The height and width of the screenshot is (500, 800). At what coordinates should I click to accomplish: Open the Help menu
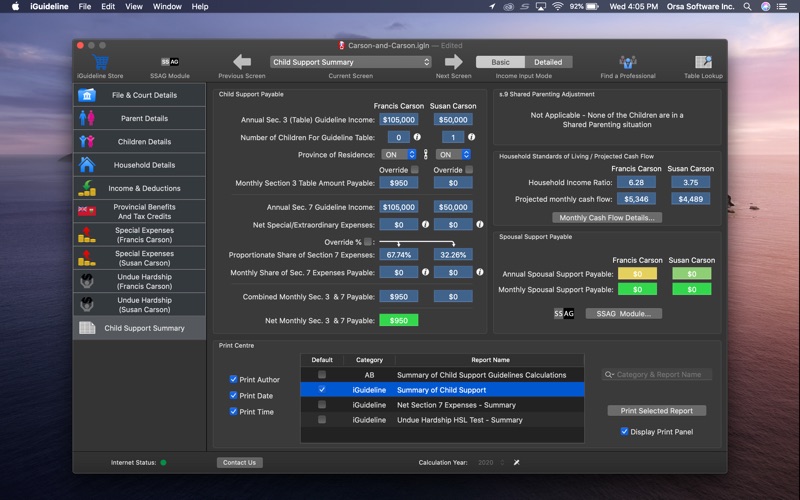click(x=199, y=7)
